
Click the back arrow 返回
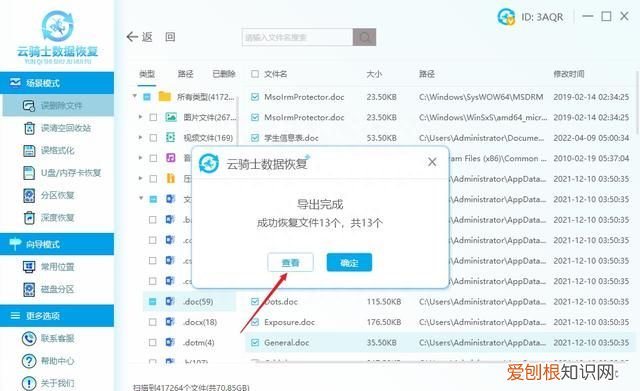(x=140, y=37)
